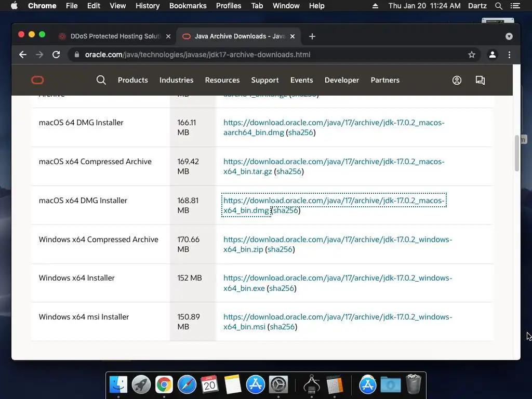Open the Bookmarks menu

188,6
